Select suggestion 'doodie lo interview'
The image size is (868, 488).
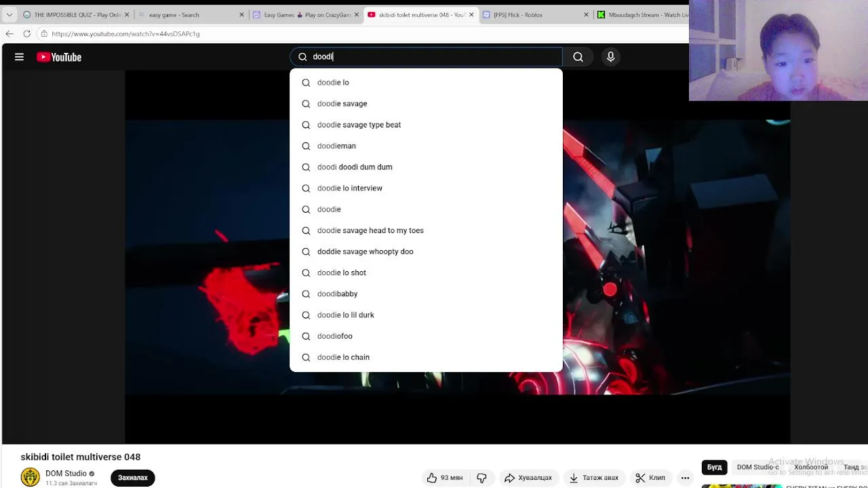[426, 188]
